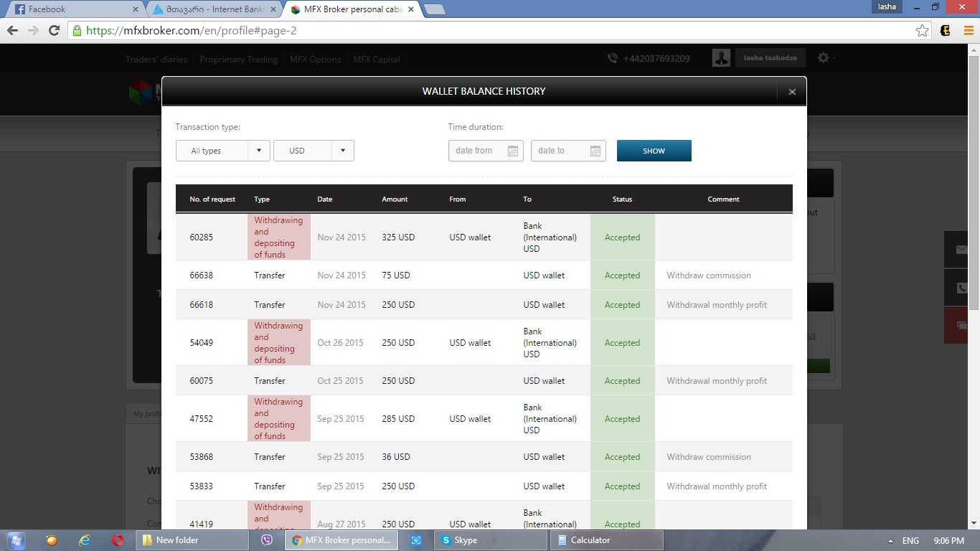Open the yellow E extension icon

(946, 31)
